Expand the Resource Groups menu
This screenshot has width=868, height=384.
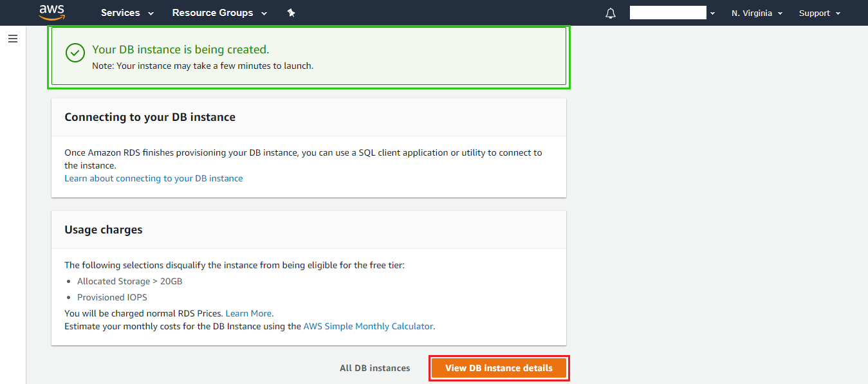[219, 13]
